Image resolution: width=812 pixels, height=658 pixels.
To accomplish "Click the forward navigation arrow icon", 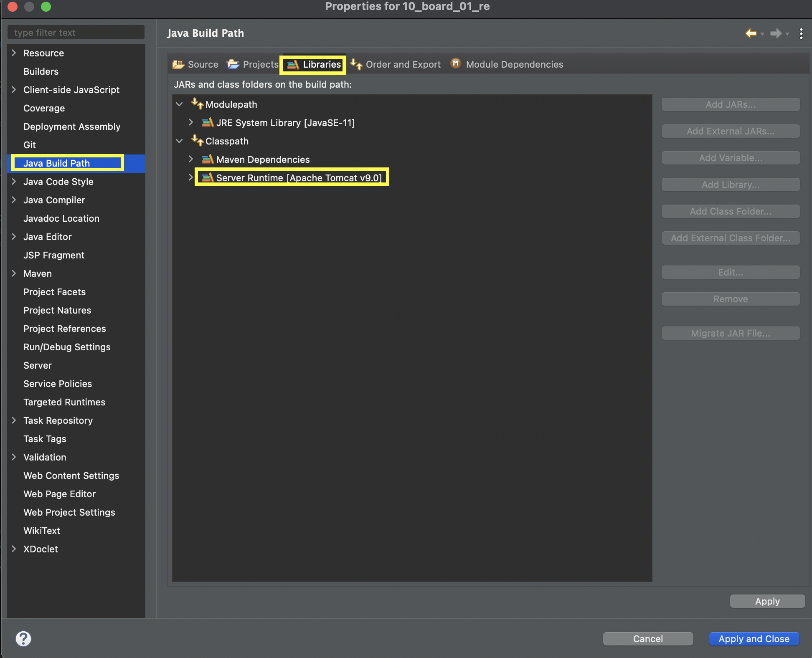I will coord(776,33).
